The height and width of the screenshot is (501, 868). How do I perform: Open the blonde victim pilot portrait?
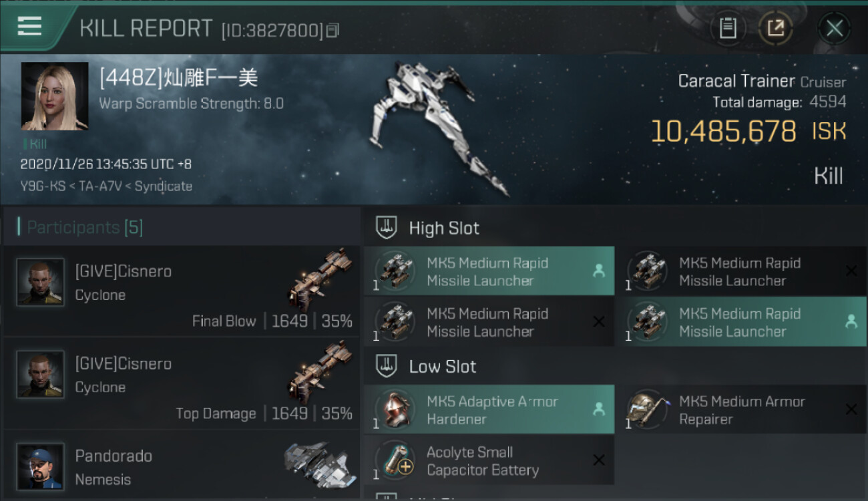coord(55,96)
